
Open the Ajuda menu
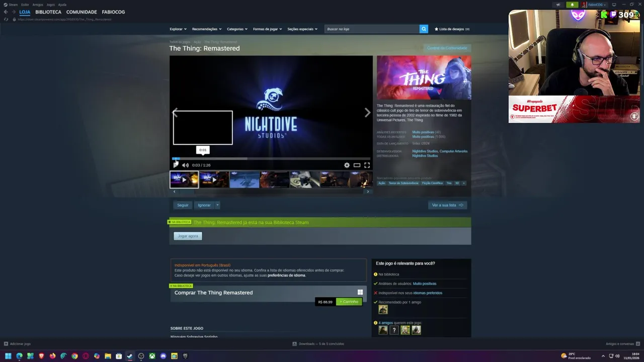[62, 5]
